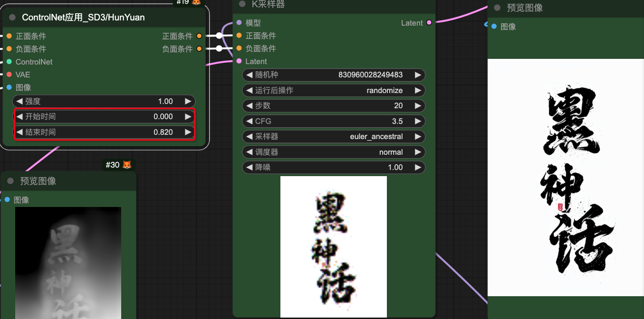Click the ControlNet node 负面条件 output socket
The width and height of the screenshot is (644, 319).
point(199,49)
